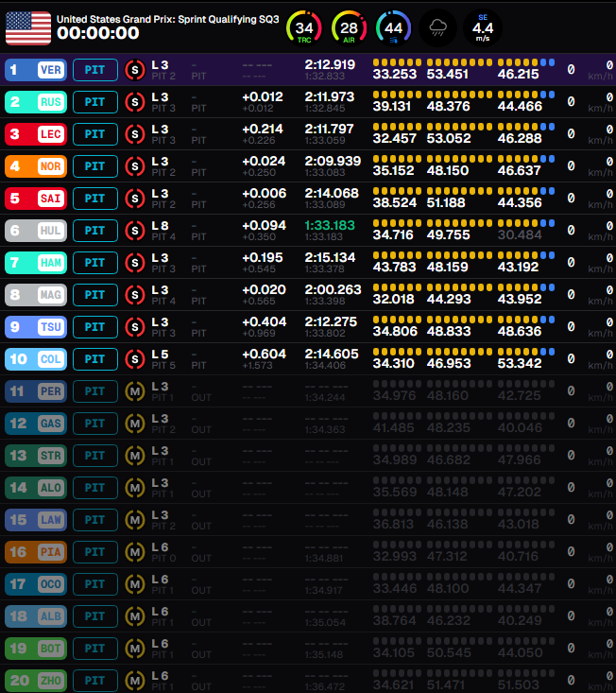Click the greyed mini-sector dots in GAS row
616x693 pixels.
(464, 416)
